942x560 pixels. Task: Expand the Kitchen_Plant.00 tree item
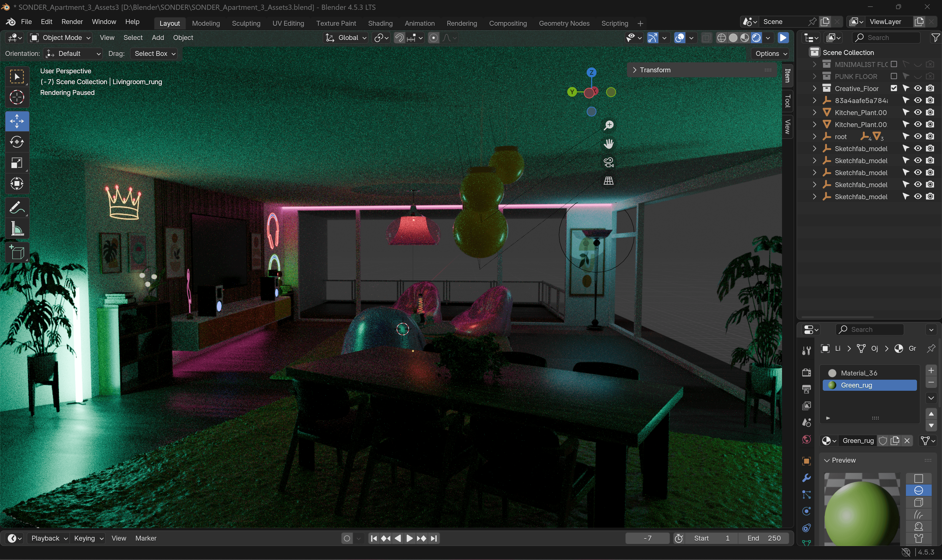(x=814, y=112)
